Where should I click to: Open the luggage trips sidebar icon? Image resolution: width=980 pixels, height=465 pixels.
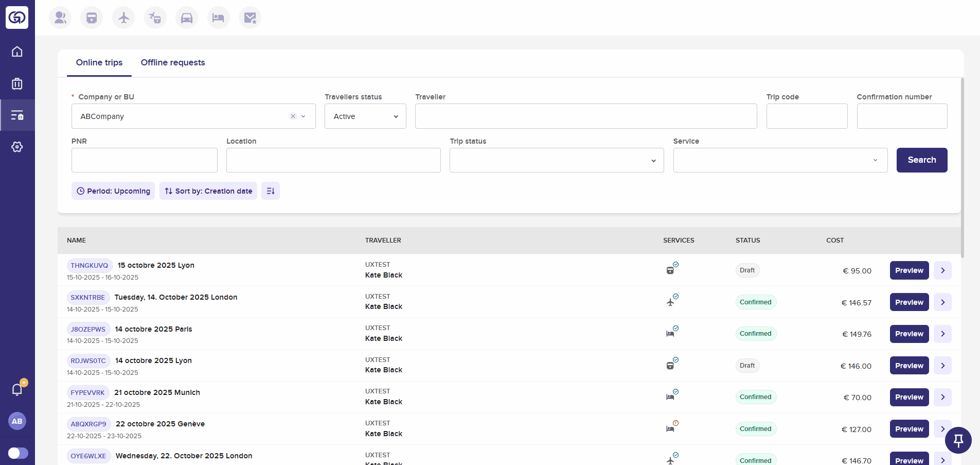(17, 83)
